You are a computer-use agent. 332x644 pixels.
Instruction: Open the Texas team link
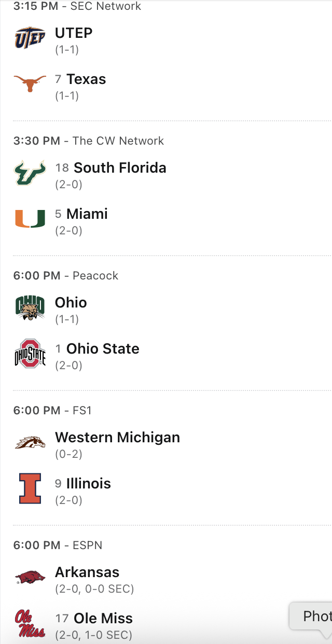(86, 79)
